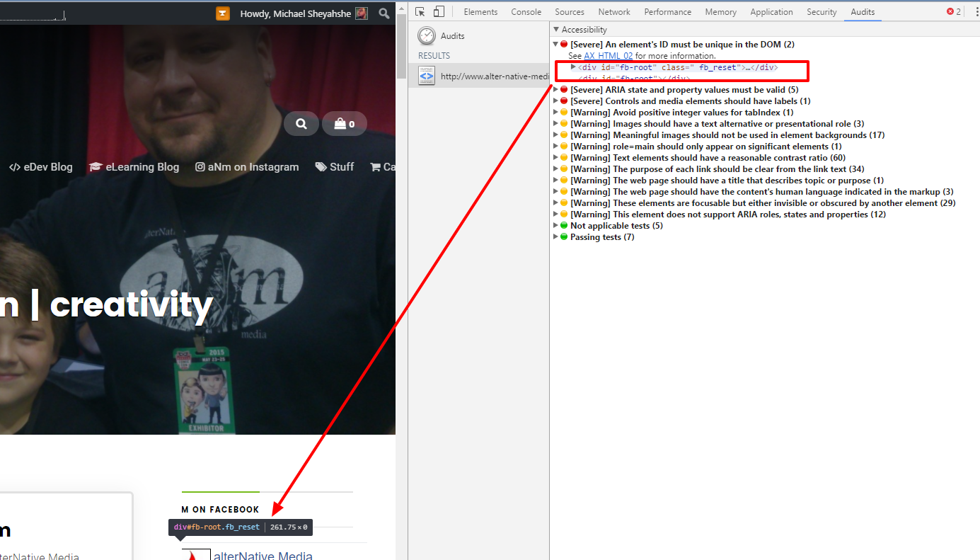Switch to the Console tab
This screenshot has width=980, height=560.
(x=526, y=12)
